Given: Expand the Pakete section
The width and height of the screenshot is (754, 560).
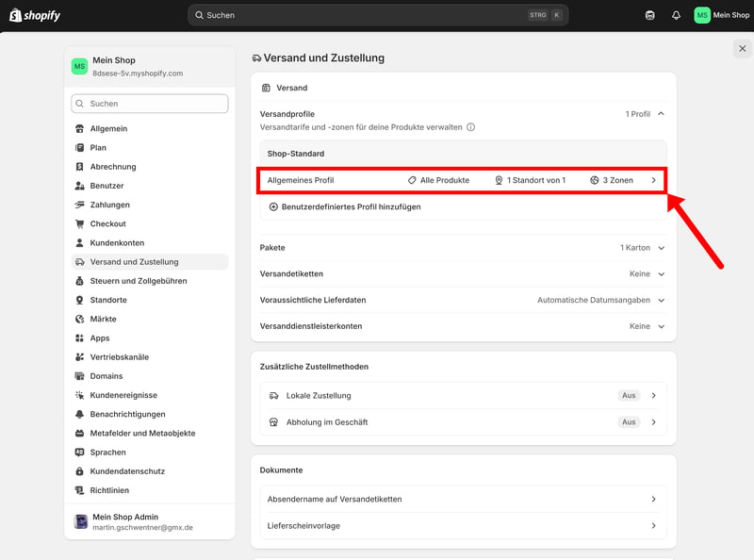Looking at the screenshot, I should coord(661,248).
